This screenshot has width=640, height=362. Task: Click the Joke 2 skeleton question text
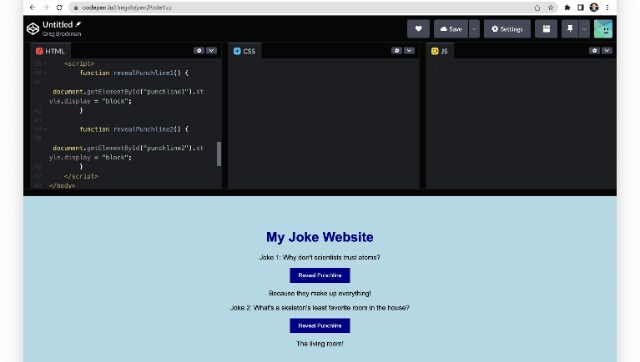(x=320, y=308)
